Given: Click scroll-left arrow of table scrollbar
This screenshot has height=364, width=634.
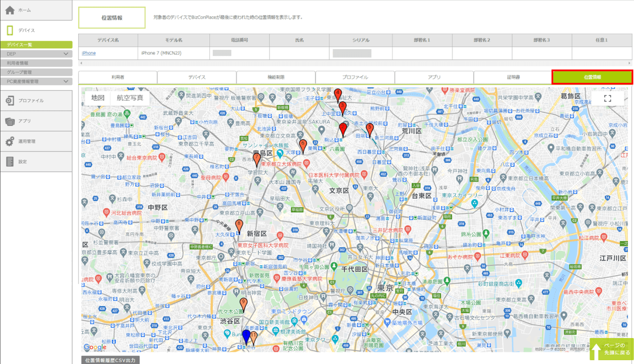Looking at the screenshot, I should [81, 63].
